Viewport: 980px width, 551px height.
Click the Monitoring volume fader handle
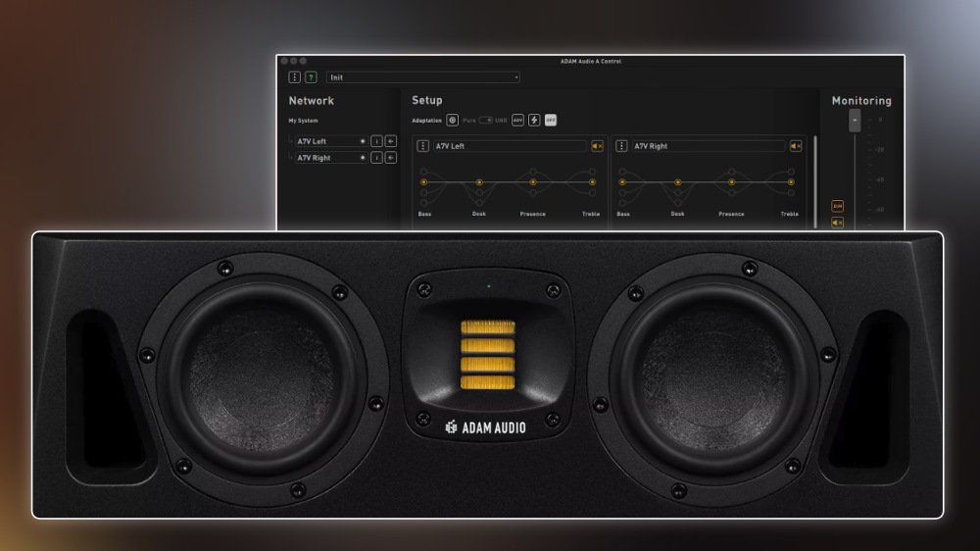click(855, 121)
